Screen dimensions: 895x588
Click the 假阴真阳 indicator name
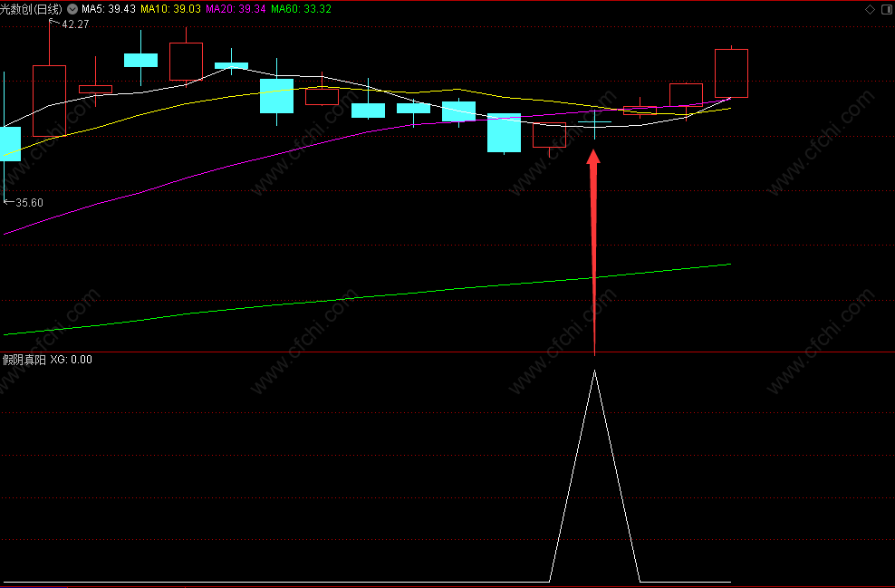pyautogui.click(x=24, y=360)
